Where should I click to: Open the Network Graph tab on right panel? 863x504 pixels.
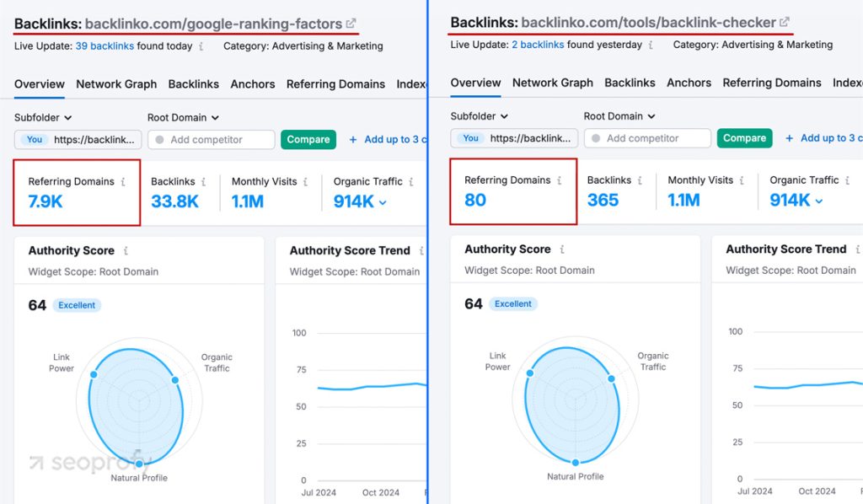pyautogui.click(x=553, y=83)
